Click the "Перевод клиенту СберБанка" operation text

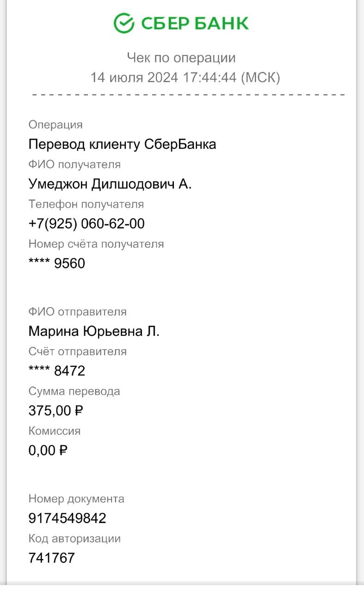click(x=122, y=144)
